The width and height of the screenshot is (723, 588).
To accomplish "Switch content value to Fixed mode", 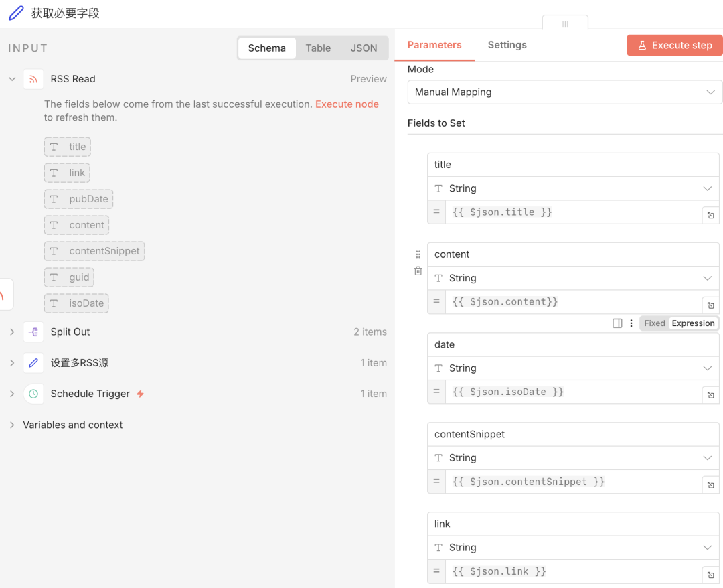I will pyautogui.click(x=654, y=323).
